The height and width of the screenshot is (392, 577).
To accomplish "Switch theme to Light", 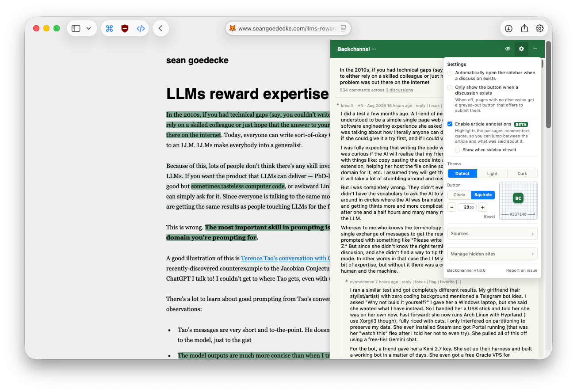I will pyautogui.click(x=492, y=174).
